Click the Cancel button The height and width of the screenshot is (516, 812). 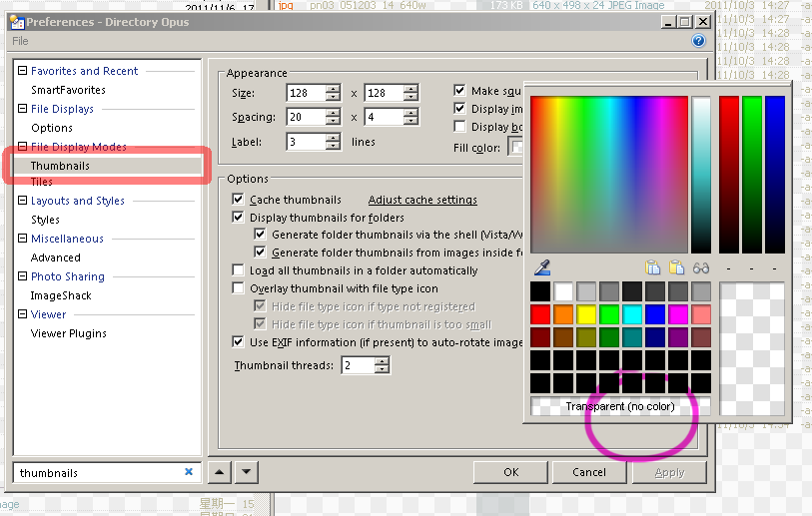tap(589, 472)
